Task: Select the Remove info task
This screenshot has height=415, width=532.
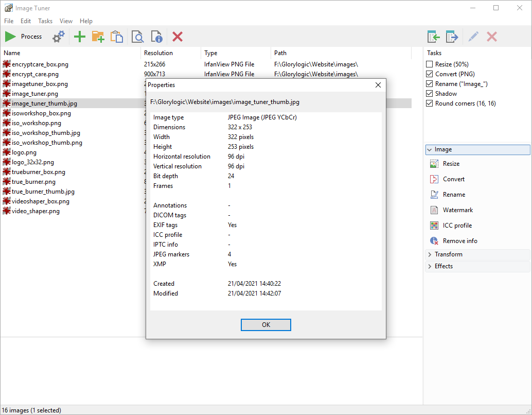Action: 458,240
